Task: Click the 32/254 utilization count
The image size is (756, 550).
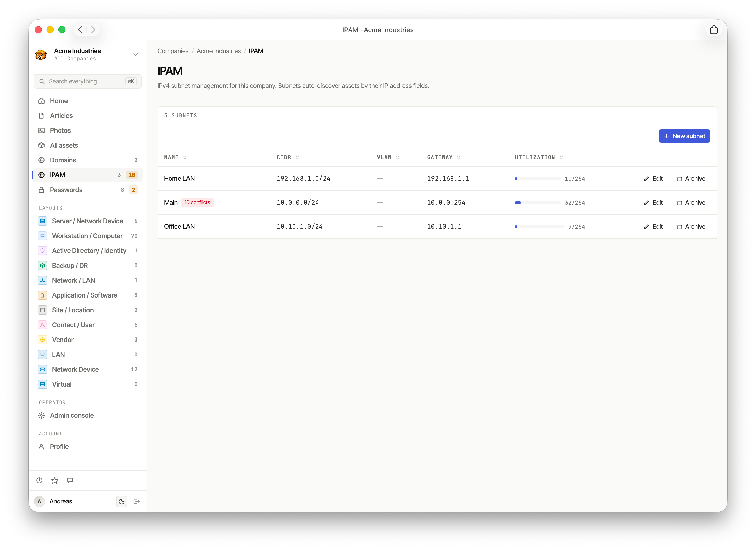Action: tap(575, 203)
